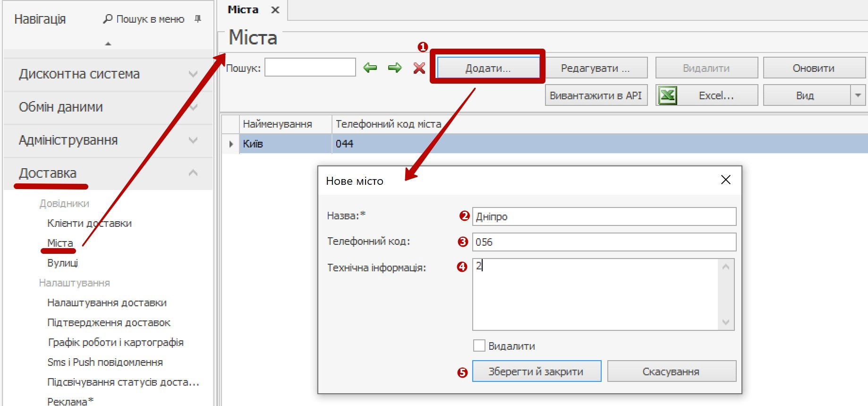Click the Excel spreadsheet icon

pos(667,95)
